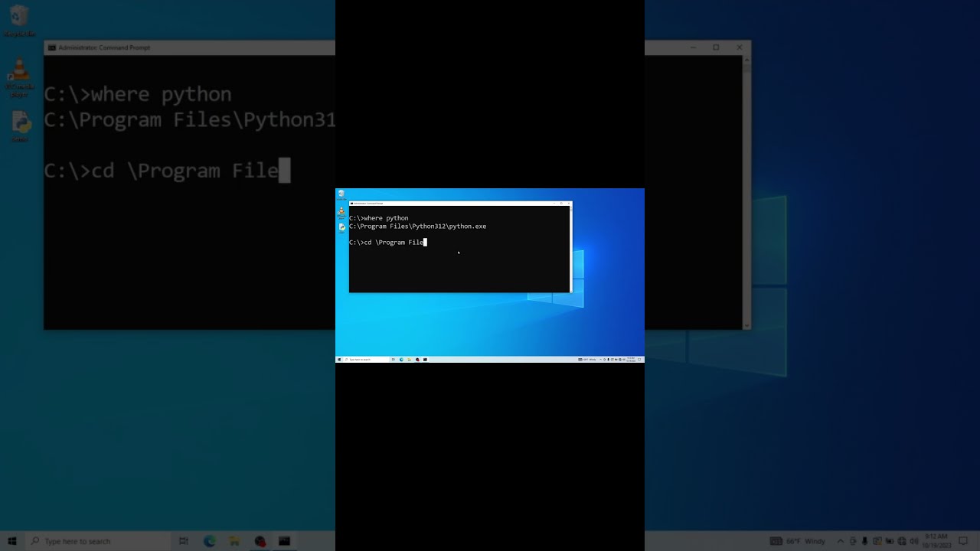This screenshot has height=551, width=980.
Task: Maximize the centered Command Prompt window
Action: tap(561, 203)
